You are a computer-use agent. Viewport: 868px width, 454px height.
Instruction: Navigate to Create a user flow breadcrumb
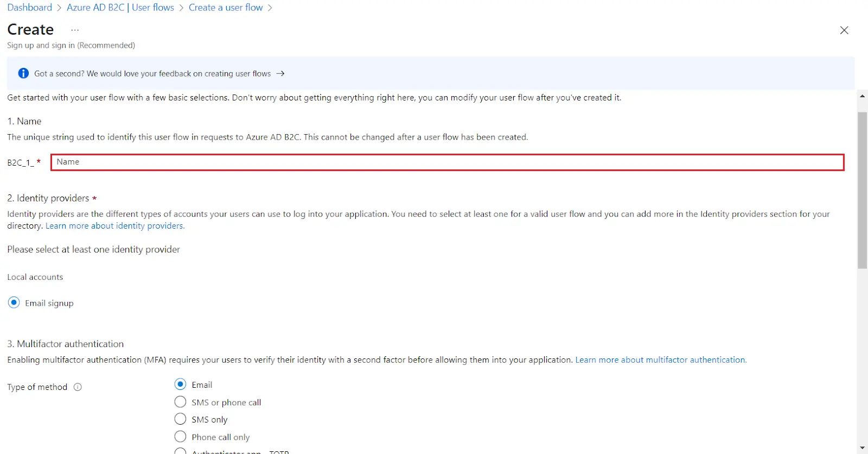[x=226, y=8]
